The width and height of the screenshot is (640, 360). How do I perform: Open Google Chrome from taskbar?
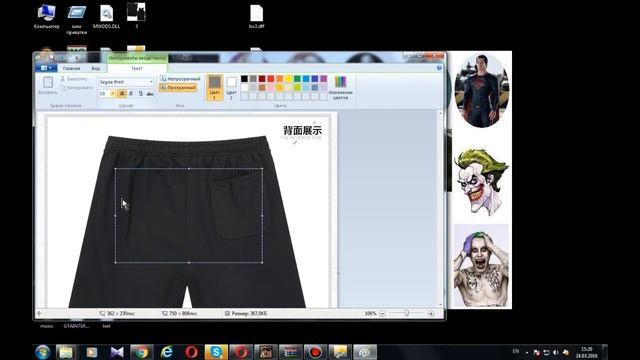142,352
